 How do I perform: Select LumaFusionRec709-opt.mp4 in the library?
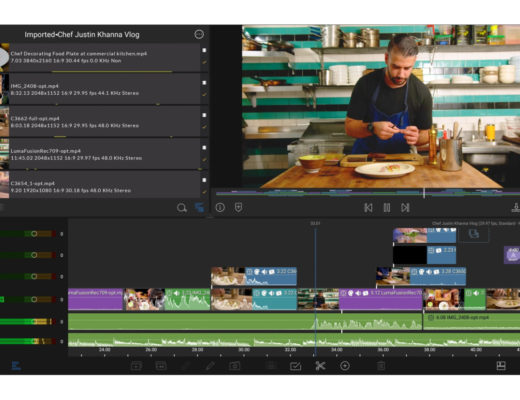tap(105, 154)
